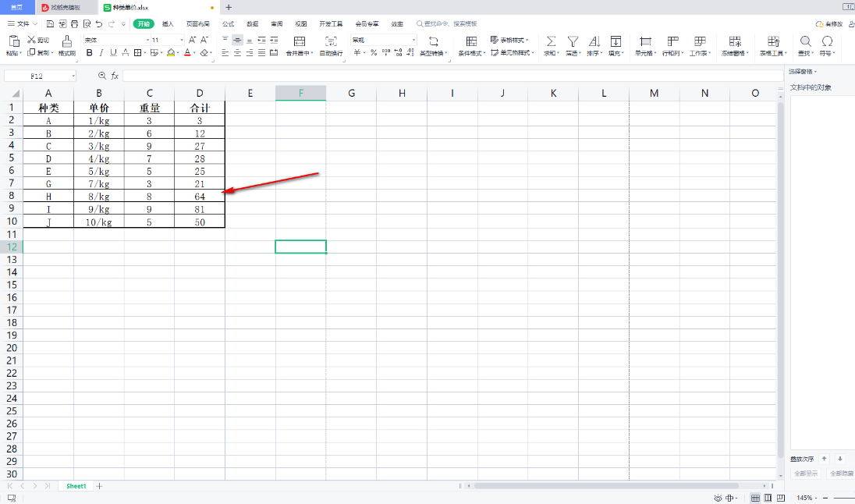
Task: Align text to top of cell
Action: pos(225,40)
